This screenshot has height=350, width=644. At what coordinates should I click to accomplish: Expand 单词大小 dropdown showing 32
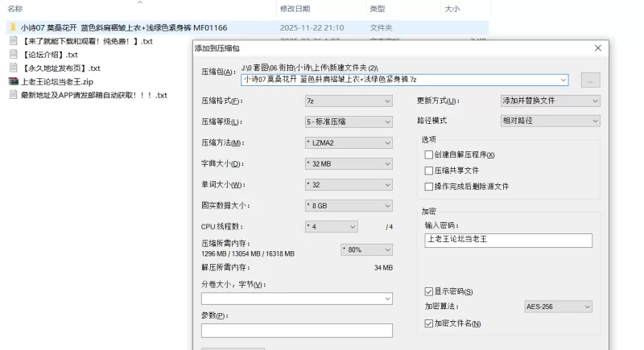[349, 184]
